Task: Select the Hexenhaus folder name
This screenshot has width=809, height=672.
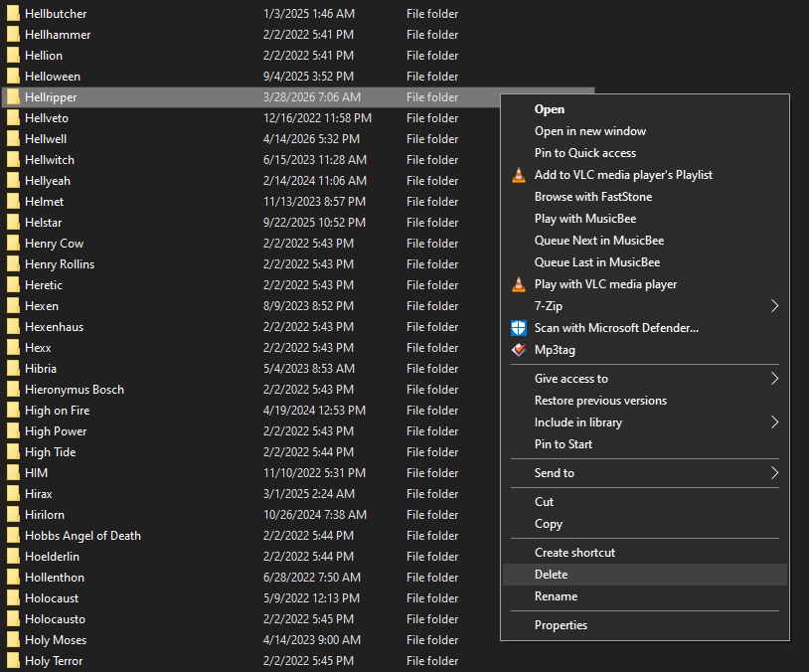Action: [x=55, y=327]
